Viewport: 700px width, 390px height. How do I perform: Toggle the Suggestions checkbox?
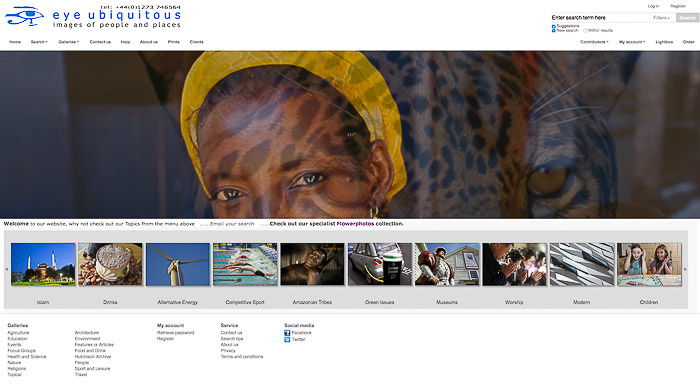[554, 26]
